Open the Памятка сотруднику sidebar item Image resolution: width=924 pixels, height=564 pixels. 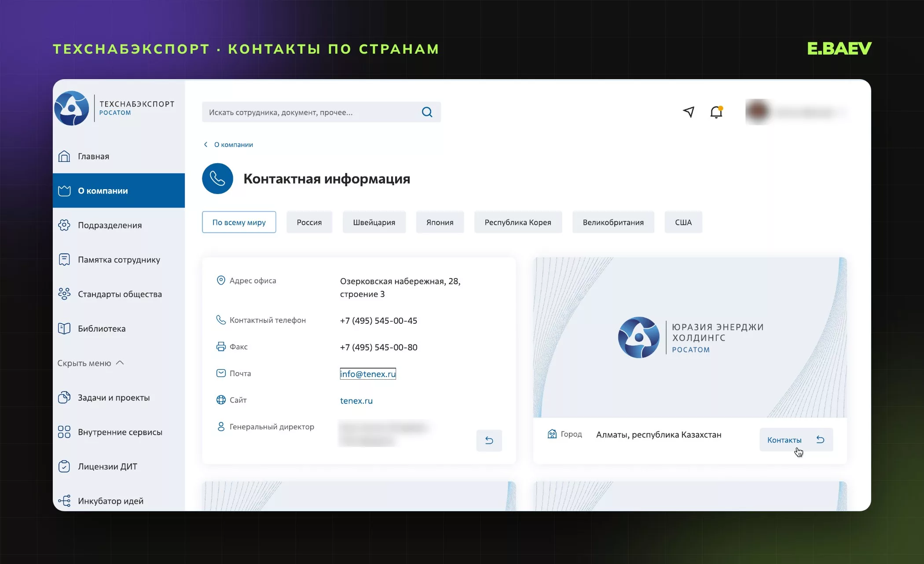click(119, 260)
